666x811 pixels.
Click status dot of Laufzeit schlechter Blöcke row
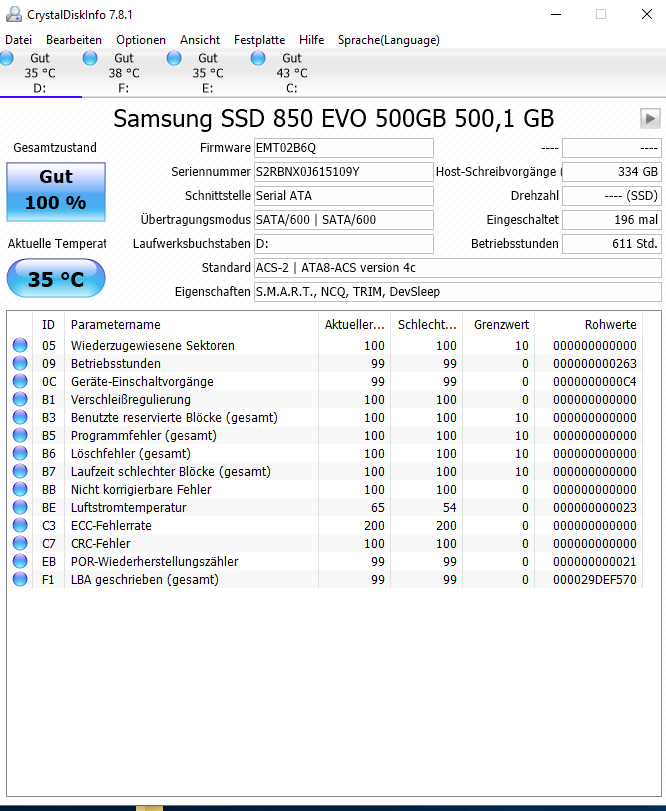click(x=20, y=471)
